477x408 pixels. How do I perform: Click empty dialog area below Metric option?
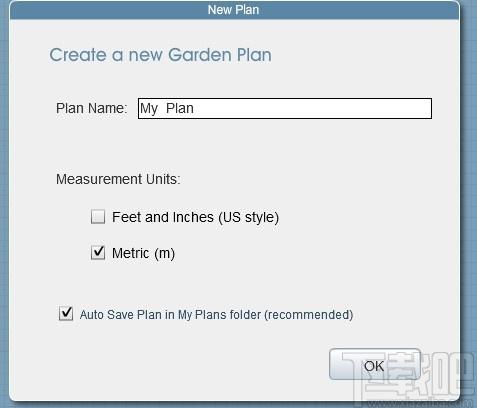tap(233, 283)
